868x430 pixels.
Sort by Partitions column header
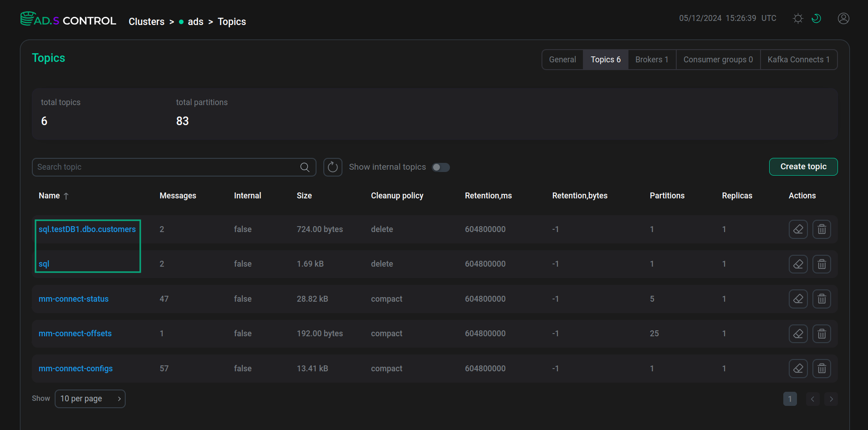[x=667, y=196]
